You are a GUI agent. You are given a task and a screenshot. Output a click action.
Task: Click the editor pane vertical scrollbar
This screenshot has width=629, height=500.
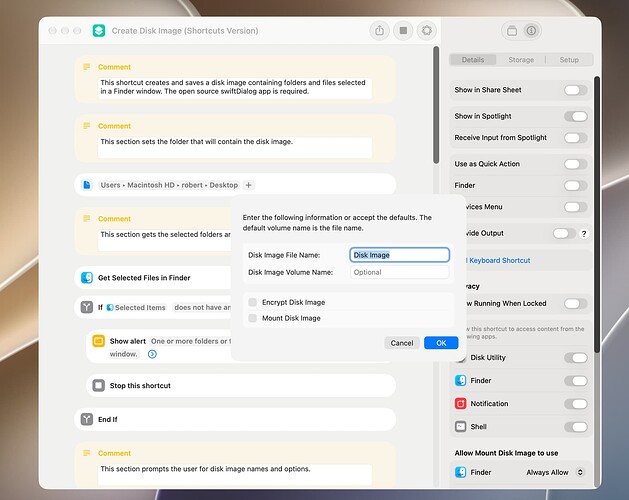click(436, 105)
